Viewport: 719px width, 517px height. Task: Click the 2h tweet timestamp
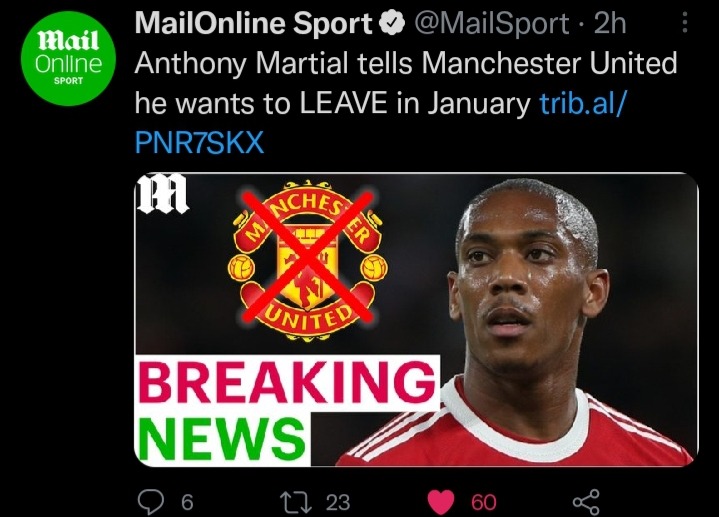pyautogui.click(x=610, y=23)
